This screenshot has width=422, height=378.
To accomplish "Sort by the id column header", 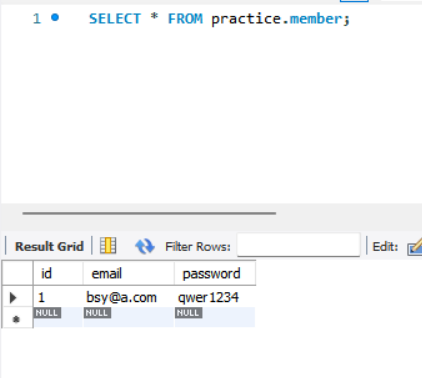I will (x=58, y=274).
